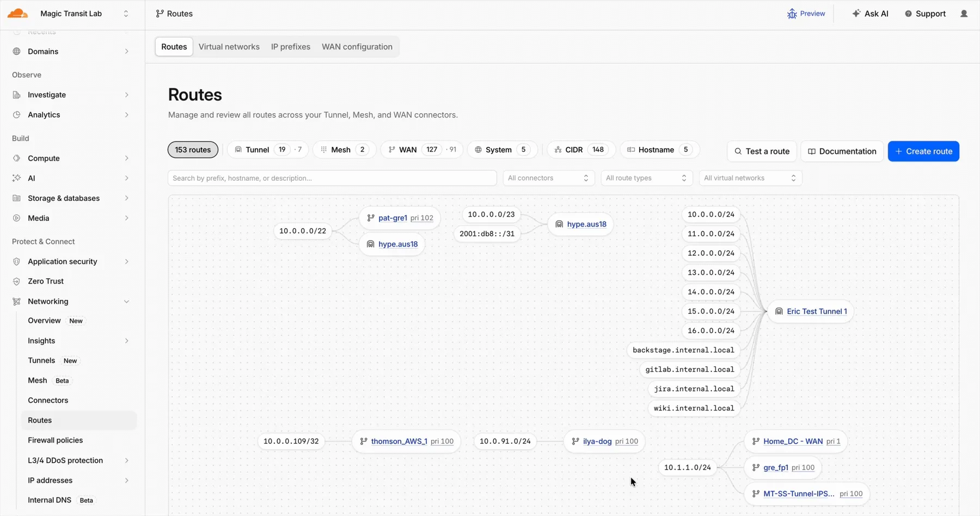Click the Cloudflare logo icon
Screen dimensions: 980x516
pyautogui.click(x=17, y=14)
